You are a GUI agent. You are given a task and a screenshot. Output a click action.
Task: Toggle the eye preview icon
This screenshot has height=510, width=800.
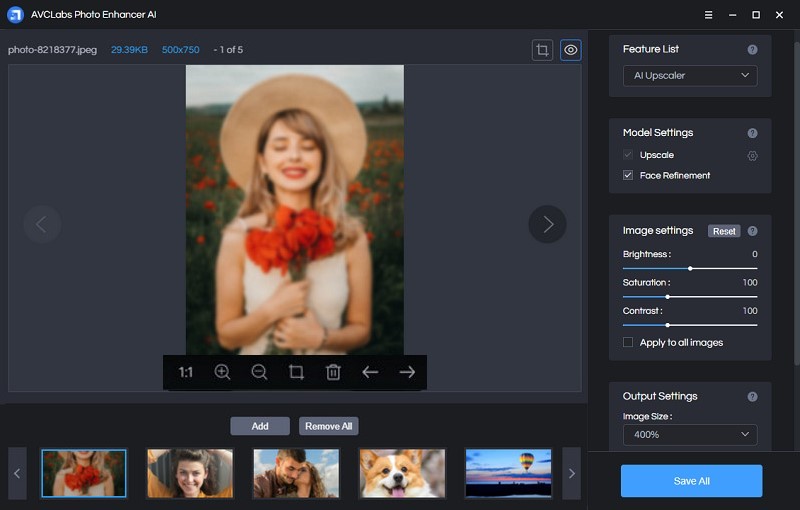(x=570, y=50)
